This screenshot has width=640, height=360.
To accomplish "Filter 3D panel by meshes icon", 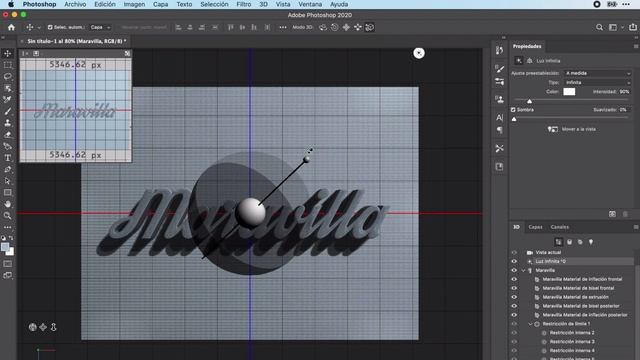I will [569, 242].
